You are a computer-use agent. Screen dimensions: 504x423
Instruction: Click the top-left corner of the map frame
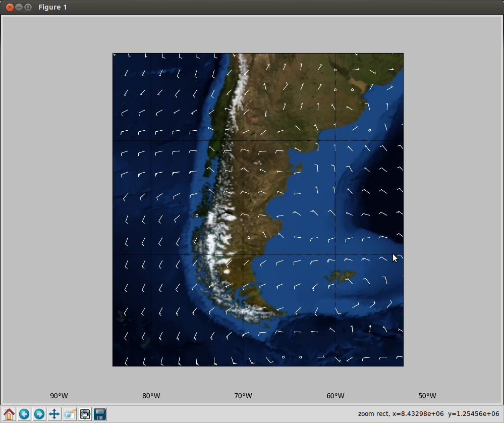pyautogui.click(x=113, y=54)
